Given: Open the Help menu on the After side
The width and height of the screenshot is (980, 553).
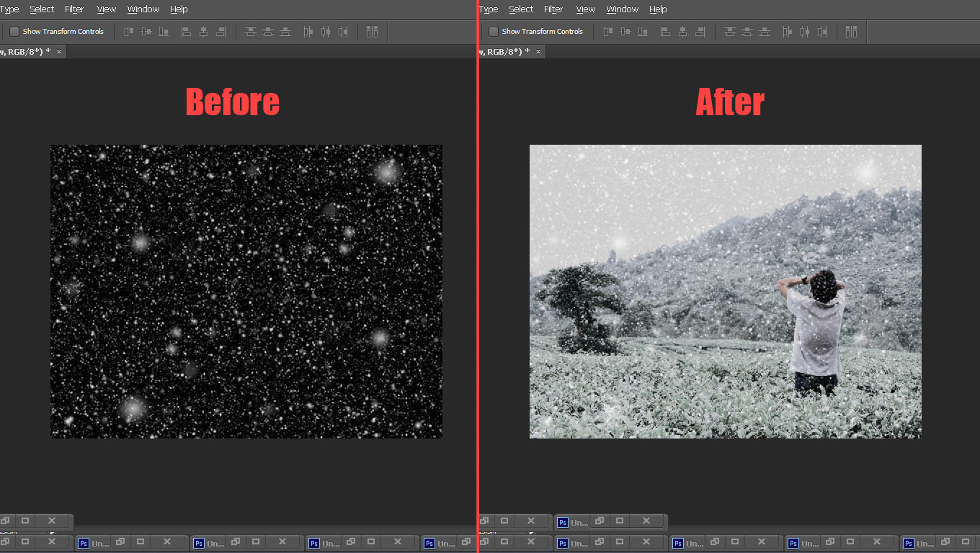Looking at the screenshot, I should [x=658, y=9].
